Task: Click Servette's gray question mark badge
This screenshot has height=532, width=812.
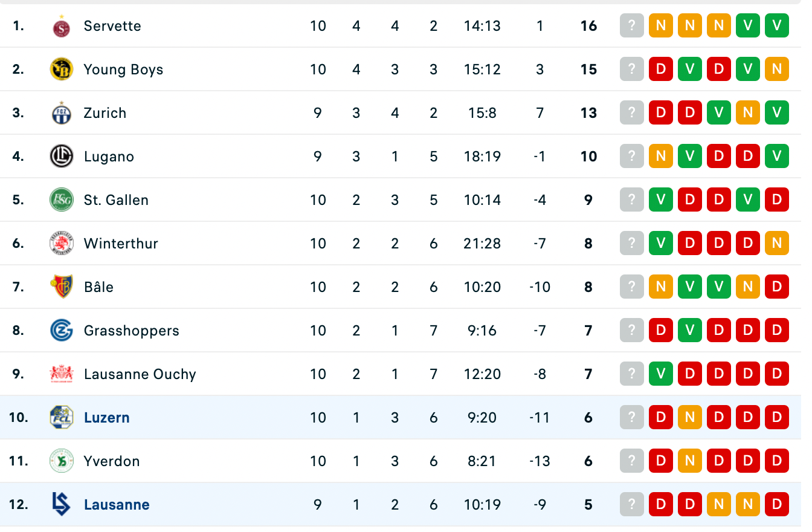Action: pos(632,26)
